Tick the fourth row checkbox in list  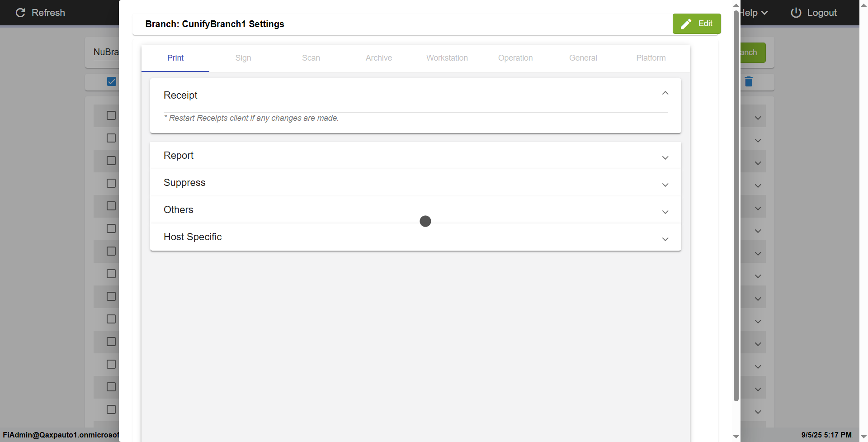(x=111, y=183)
